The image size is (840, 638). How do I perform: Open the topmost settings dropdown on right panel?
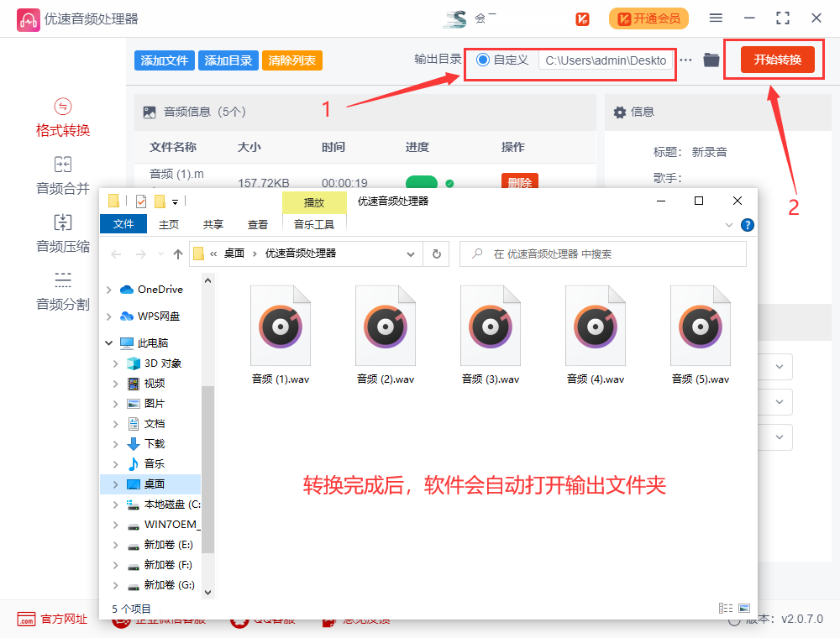click(x=779, y=366)
